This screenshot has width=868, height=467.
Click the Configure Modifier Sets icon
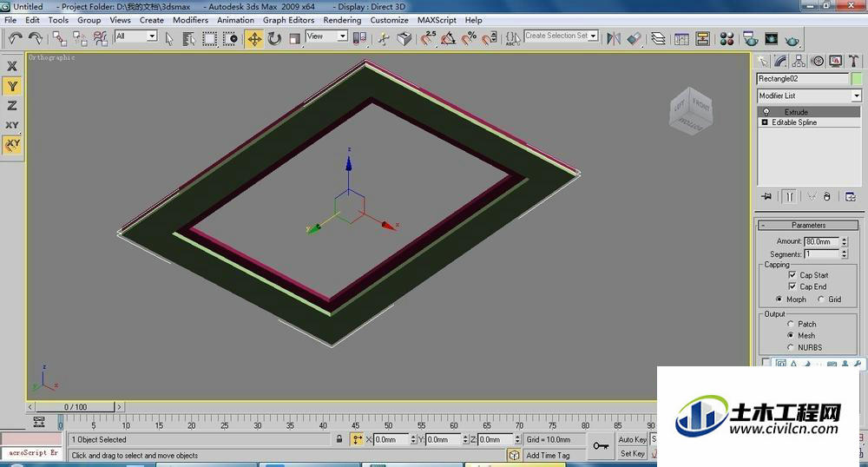click(851, 196)
